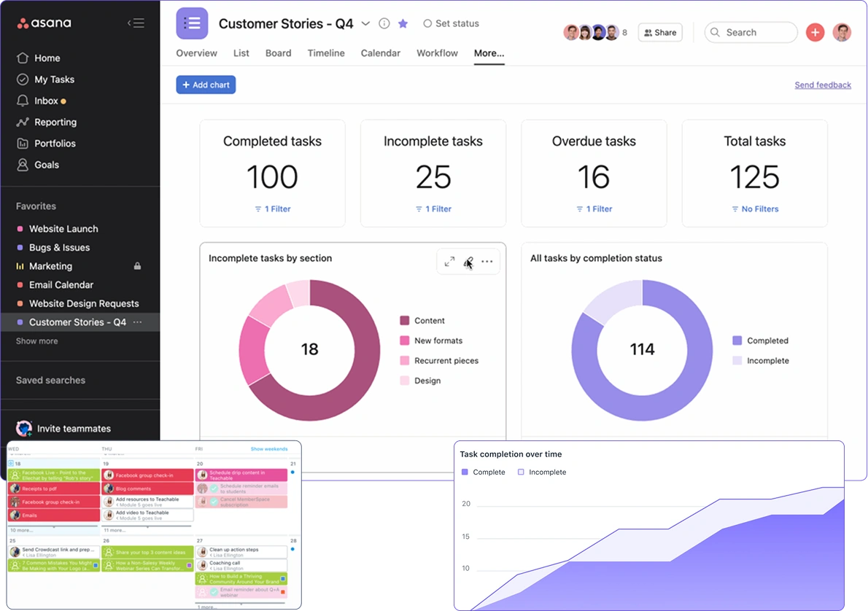Open the user profile avatar menu

[842, 32]
